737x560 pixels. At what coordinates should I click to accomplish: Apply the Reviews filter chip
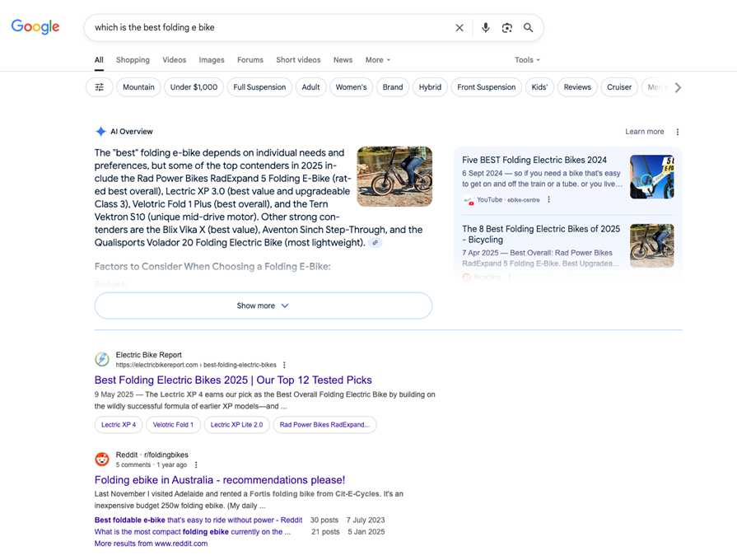click(x=577, y=87)
